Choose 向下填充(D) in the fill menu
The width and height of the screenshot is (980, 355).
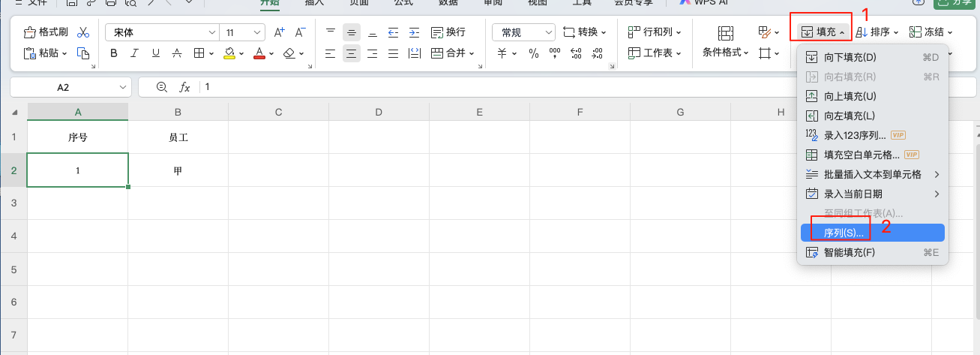(850, 57)
